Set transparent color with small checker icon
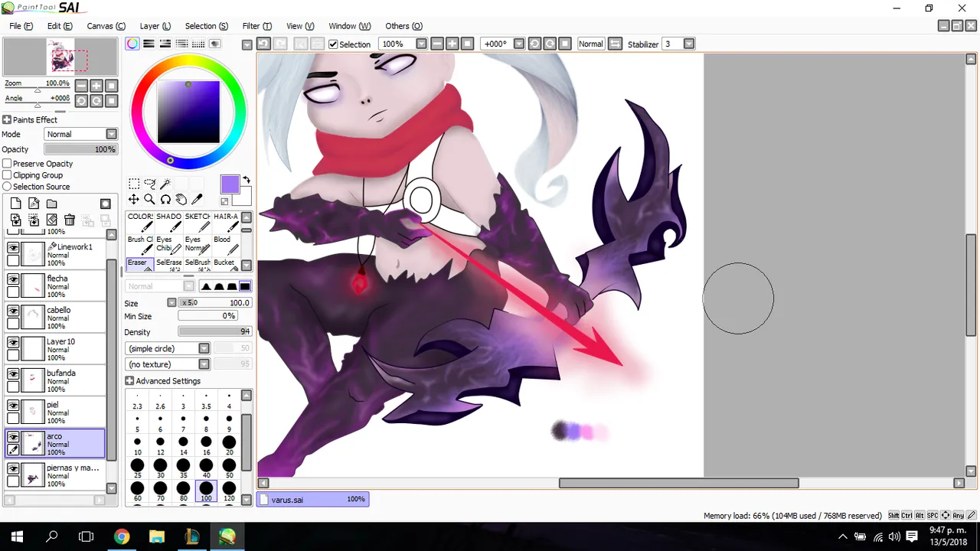The width and height of the screenshot is (980, 551). 224,201
